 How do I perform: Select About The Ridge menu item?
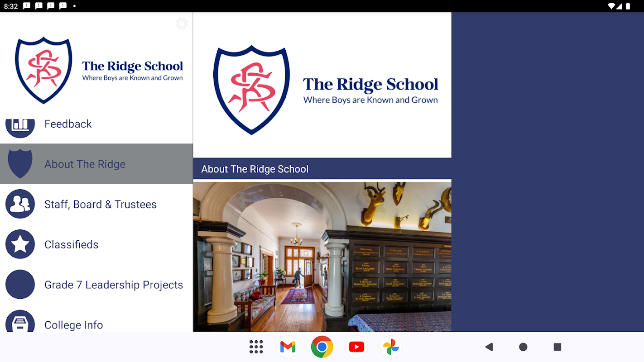(x=96, y=164)
